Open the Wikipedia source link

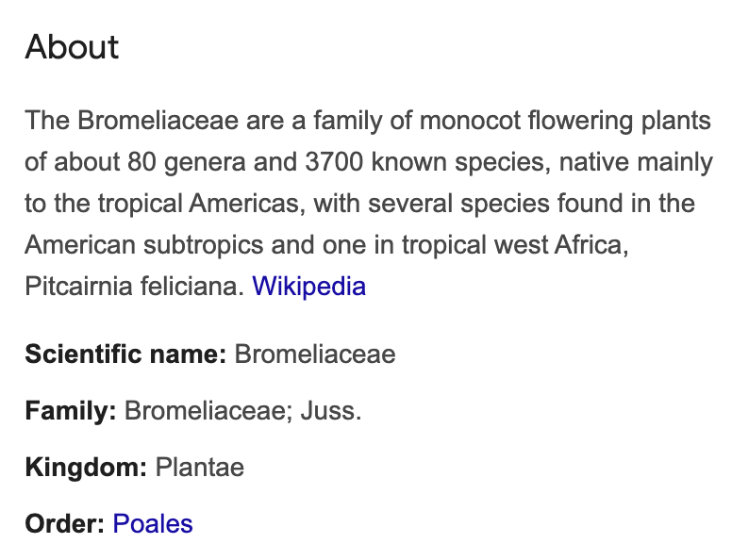308,286
